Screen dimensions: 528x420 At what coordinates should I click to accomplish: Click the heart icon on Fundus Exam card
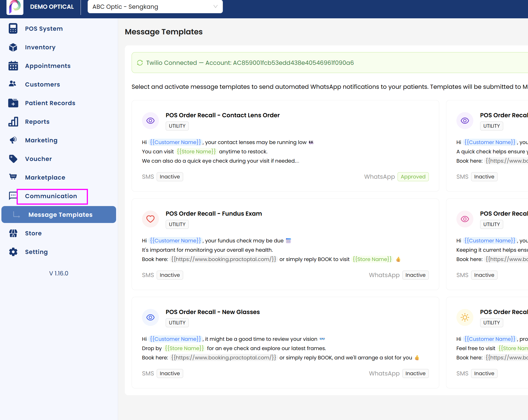150,219
